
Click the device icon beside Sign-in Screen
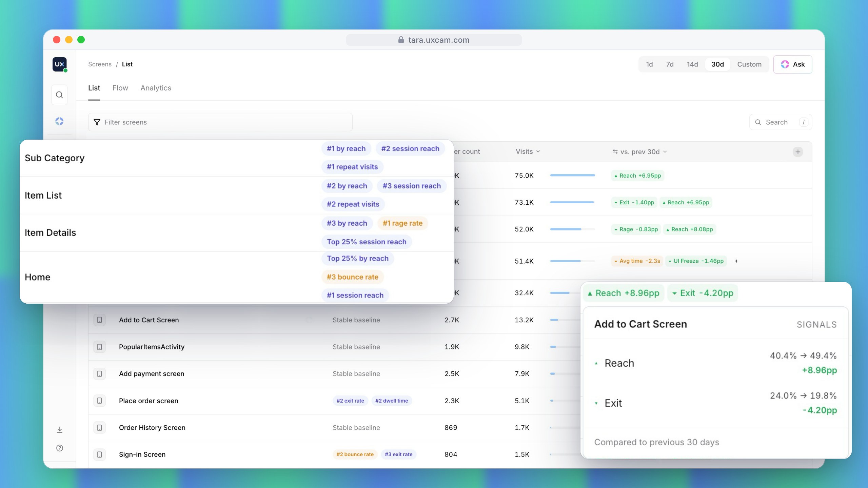99,454
